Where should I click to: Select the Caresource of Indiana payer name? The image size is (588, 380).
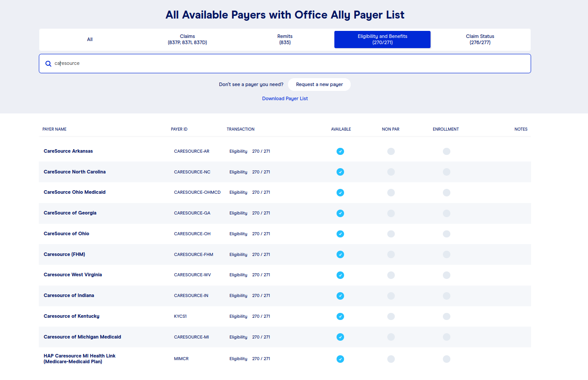69,296
